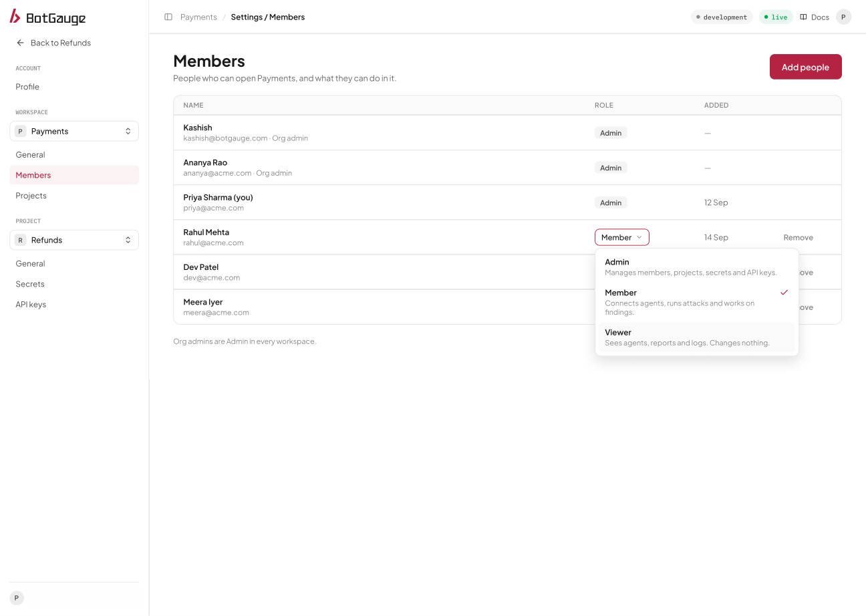Click the 14 Sep added date
This screenshot has height=616, width=866.
tap(716, 237)
